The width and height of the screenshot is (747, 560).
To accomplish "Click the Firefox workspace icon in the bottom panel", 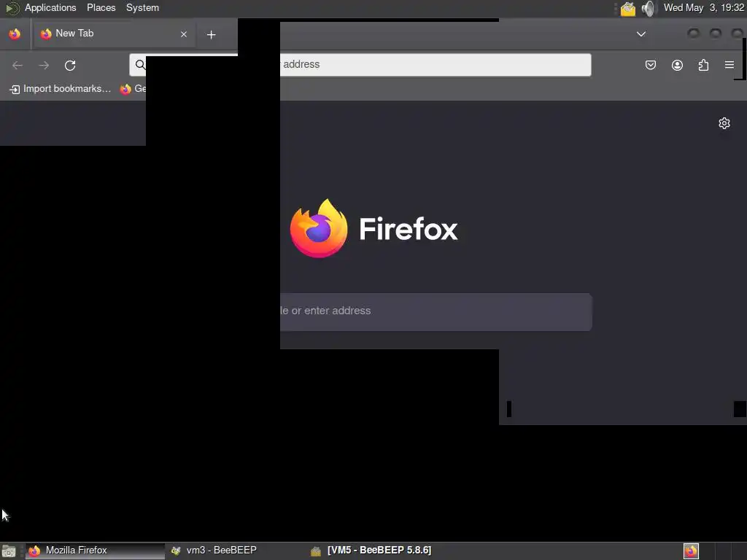I will 692,551.
